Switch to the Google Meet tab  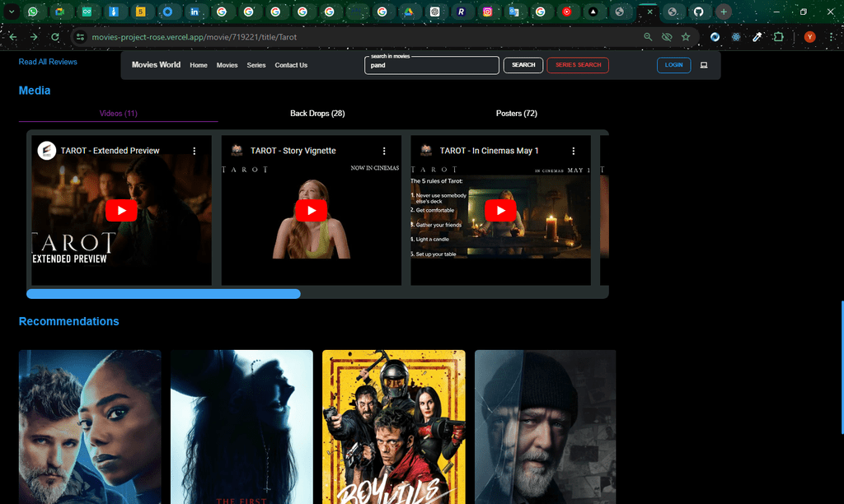[59, 12]
